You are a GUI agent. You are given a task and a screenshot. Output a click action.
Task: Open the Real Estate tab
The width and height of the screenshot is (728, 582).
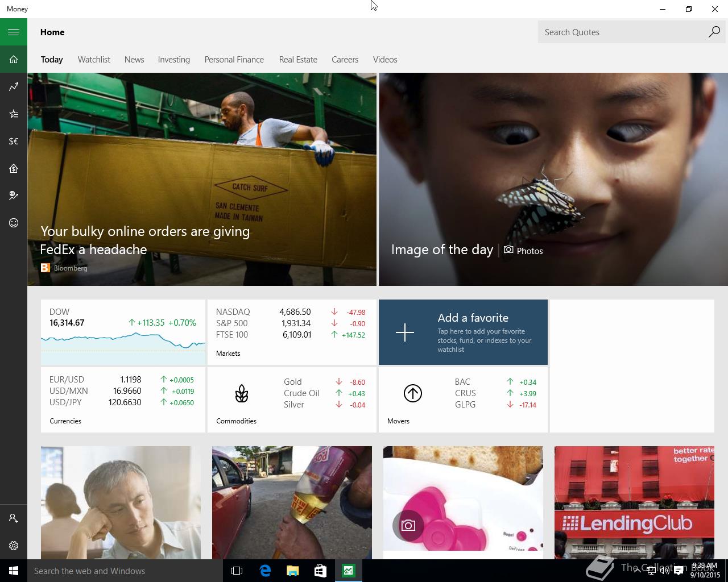coord(298,59)
